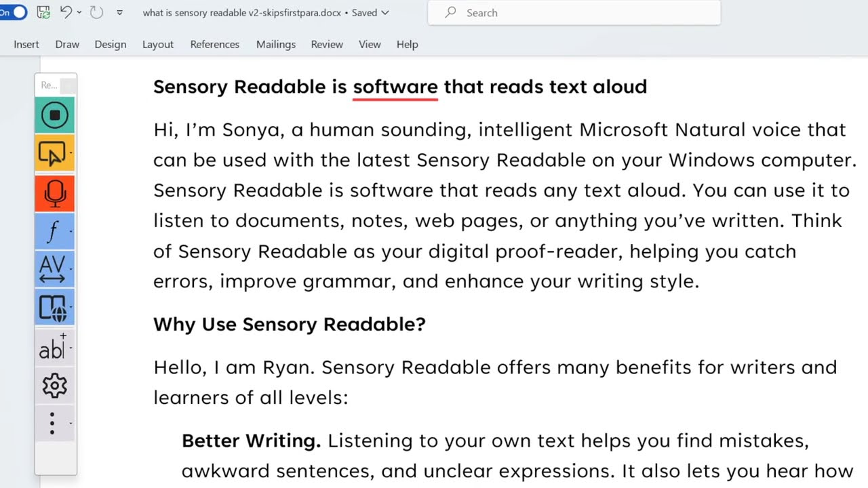The width and height of the screenshot is (868, 488).
Task: Click "Hello, I am Ryan." text
Action: coord(235,367)
